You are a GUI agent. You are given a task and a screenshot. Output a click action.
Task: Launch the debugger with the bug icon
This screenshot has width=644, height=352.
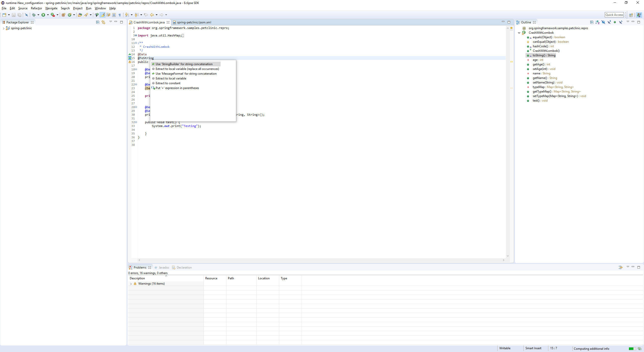tap(34, 15)
